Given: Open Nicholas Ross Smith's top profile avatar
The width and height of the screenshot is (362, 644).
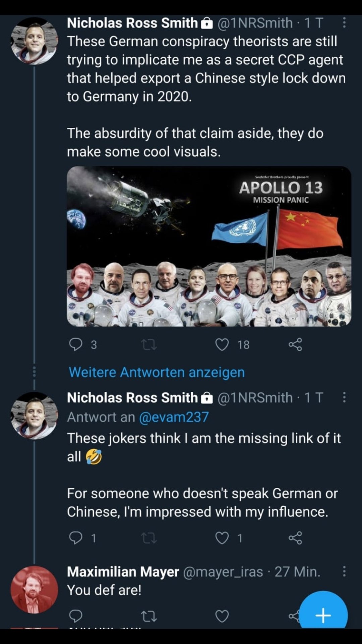Looking at the screenshot, I should [34, 41].
